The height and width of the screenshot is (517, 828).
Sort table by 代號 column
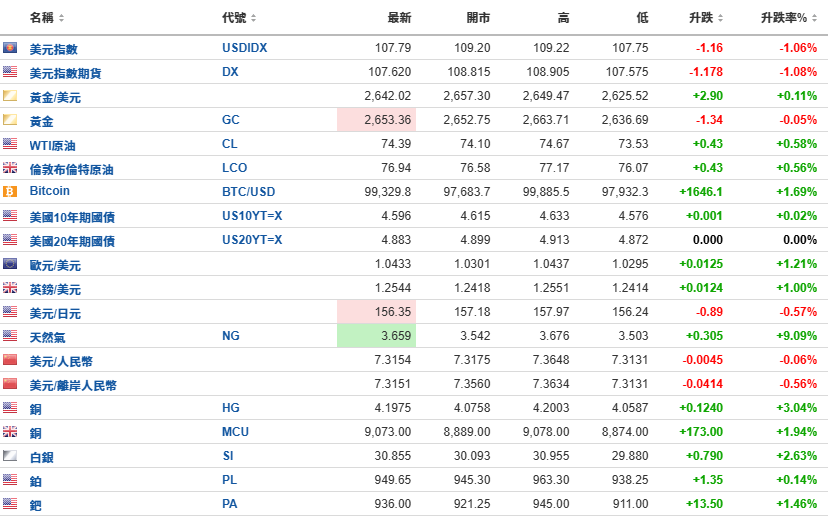click(238, 18)
